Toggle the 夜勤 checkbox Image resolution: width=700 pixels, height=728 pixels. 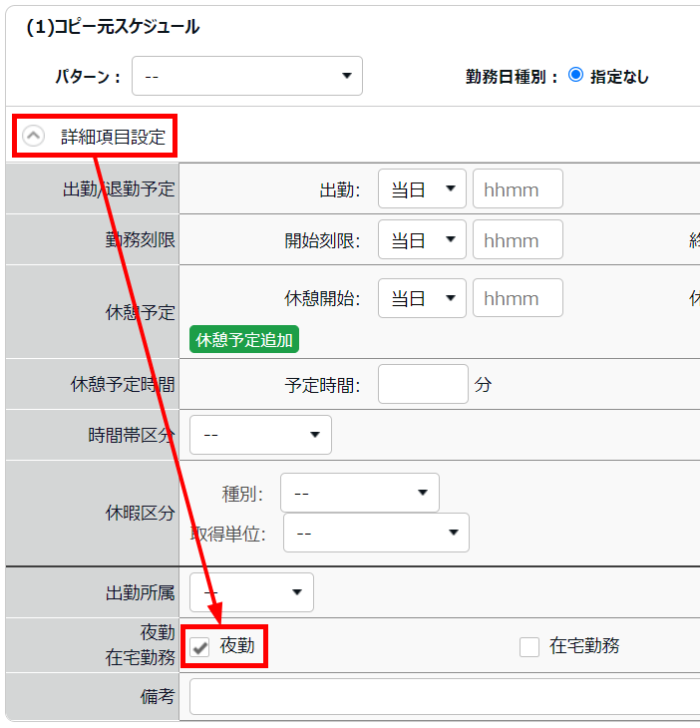200,647
